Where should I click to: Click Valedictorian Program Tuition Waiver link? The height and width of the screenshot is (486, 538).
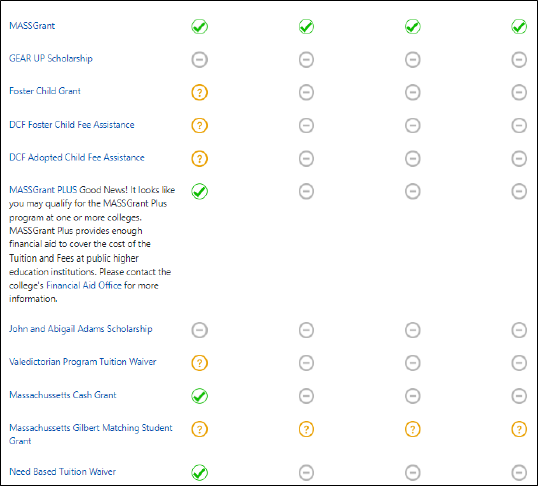[x=83, y=362]
